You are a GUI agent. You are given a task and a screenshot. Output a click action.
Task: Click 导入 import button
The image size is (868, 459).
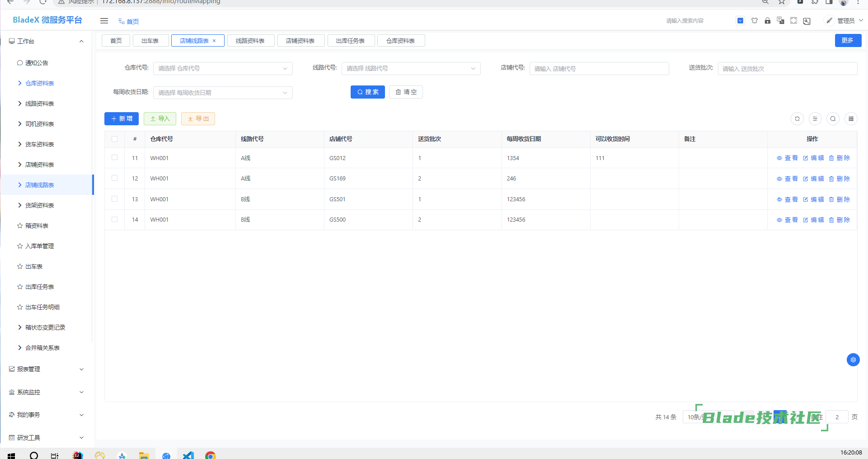click(160, 118)
